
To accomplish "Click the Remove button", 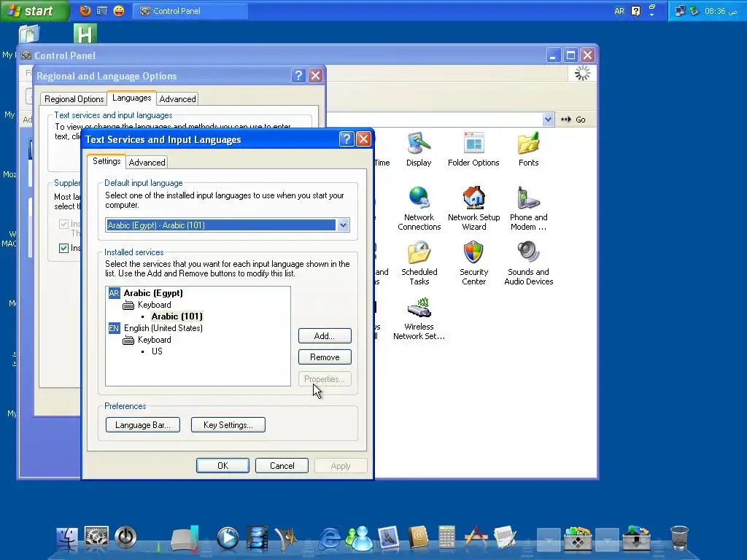I will [x=325, y=357].
